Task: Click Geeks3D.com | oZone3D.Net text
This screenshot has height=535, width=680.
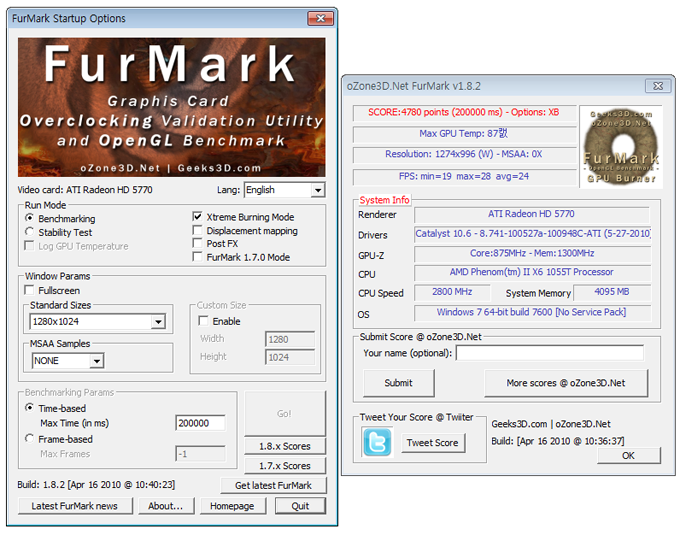Action: (x=551, y=424)
